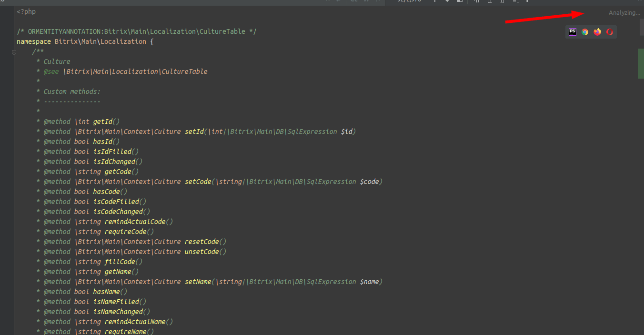The width and height of the screenshot is (644, 335).
Task: Open file in Chrome browser icon
Action: [x=585, y=32]
